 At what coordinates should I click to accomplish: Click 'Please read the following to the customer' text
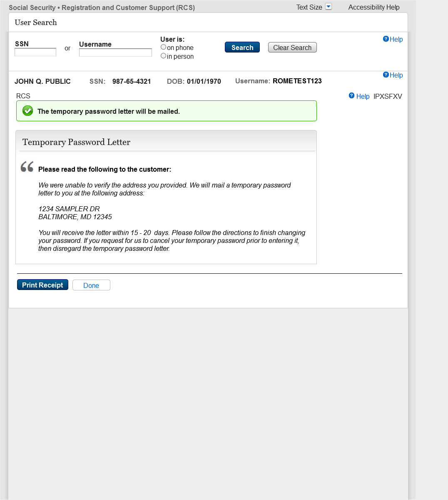[105, 169]
